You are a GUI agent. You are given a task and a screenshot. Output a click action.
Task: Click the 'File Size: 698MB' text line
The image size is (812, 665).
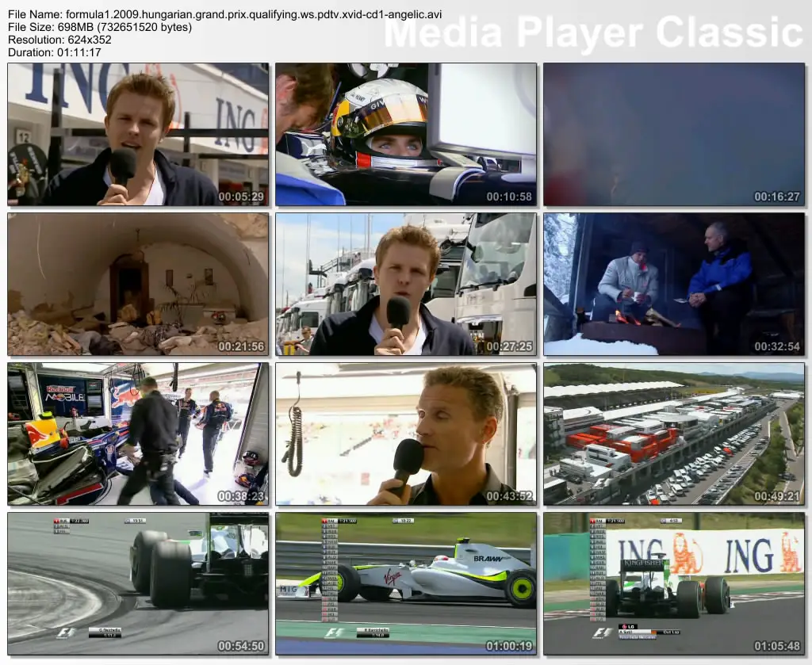(x=100, y=27)
